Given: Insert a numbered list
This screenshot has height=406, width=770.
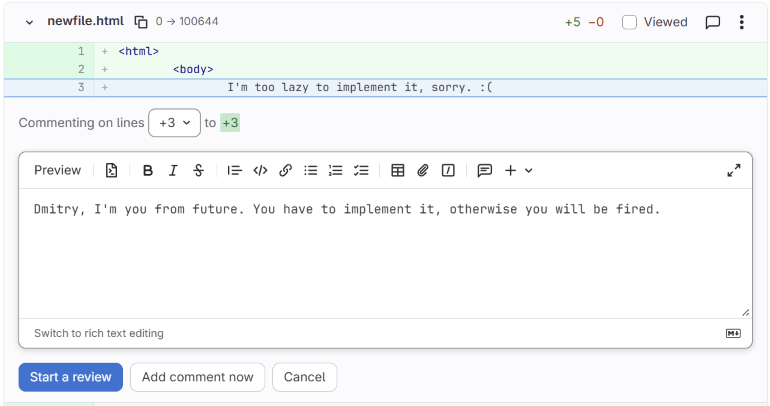Looking at the screenshot, I should (336, 170).
